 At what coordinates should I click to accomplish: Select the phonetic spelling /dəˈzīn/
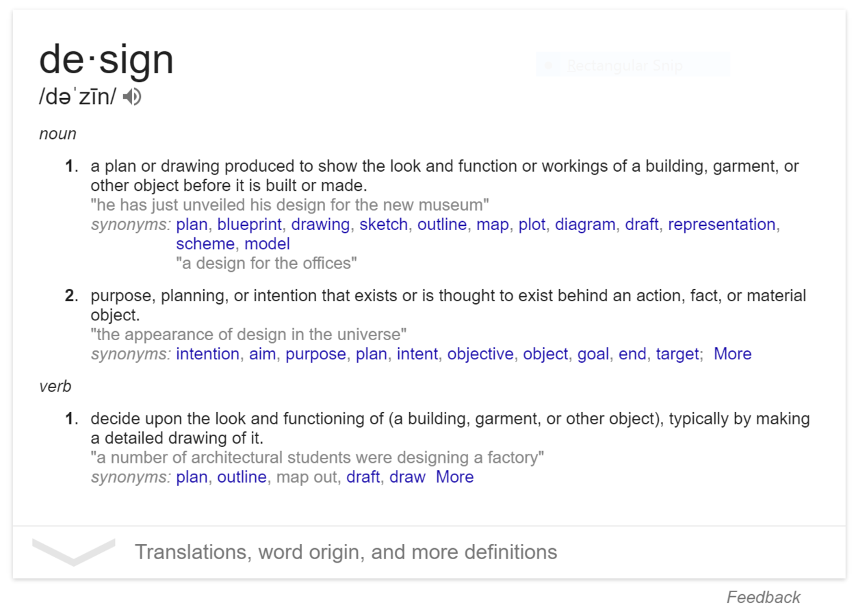78,97
